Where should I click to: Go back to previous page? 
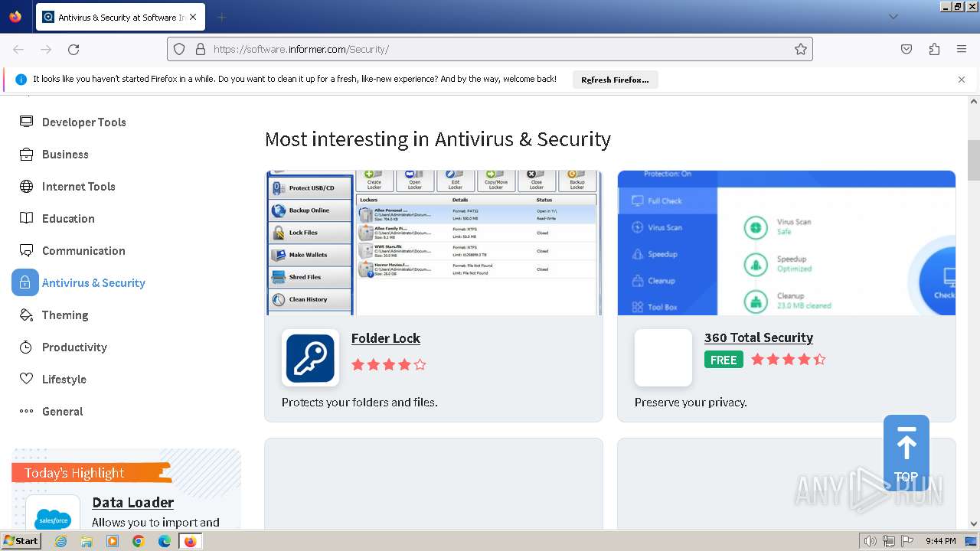pos(18,49)
